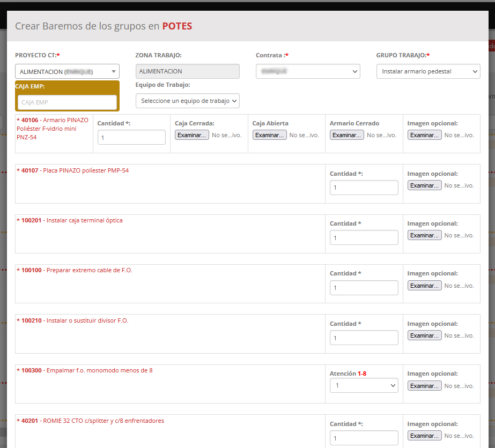
Task: Click Examinar under Caja Cerrada
Action: tap(192, 135)
